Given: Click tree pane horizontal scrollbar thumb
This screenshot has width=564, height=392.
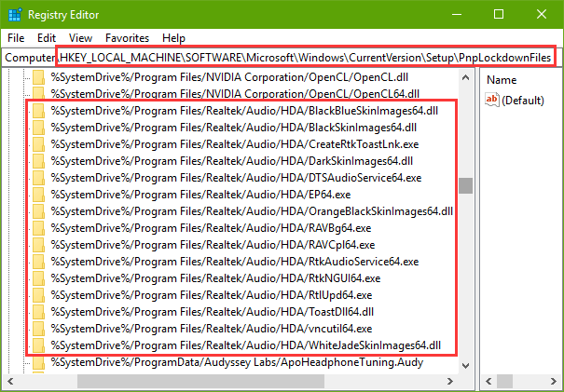Looking at the screenshot, I should (x=200, y=381).
